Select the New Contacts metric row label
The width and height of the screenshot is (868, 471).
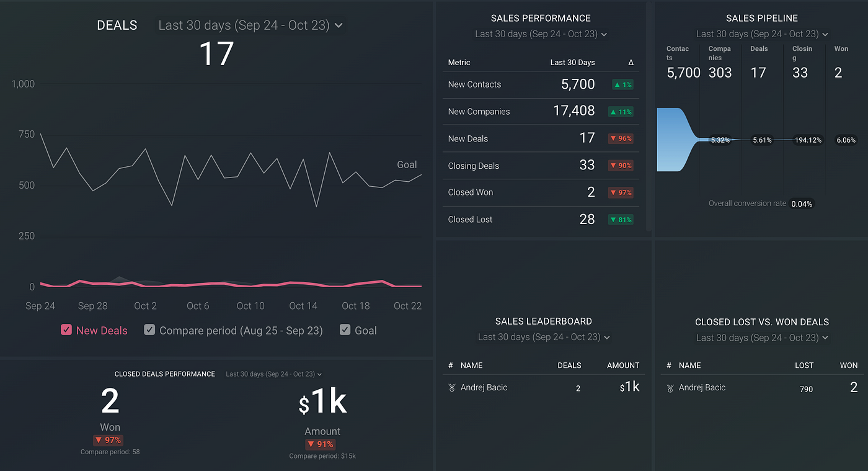point(474,84)
